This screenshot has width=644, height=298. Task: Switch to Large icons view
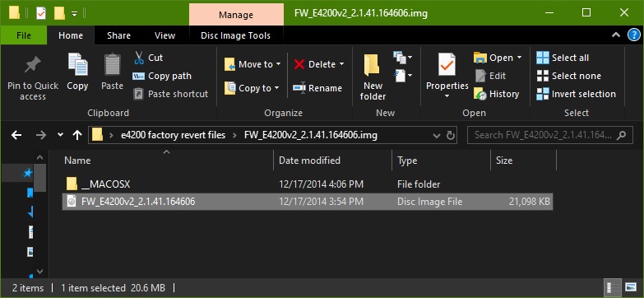(x=631, y=287)
